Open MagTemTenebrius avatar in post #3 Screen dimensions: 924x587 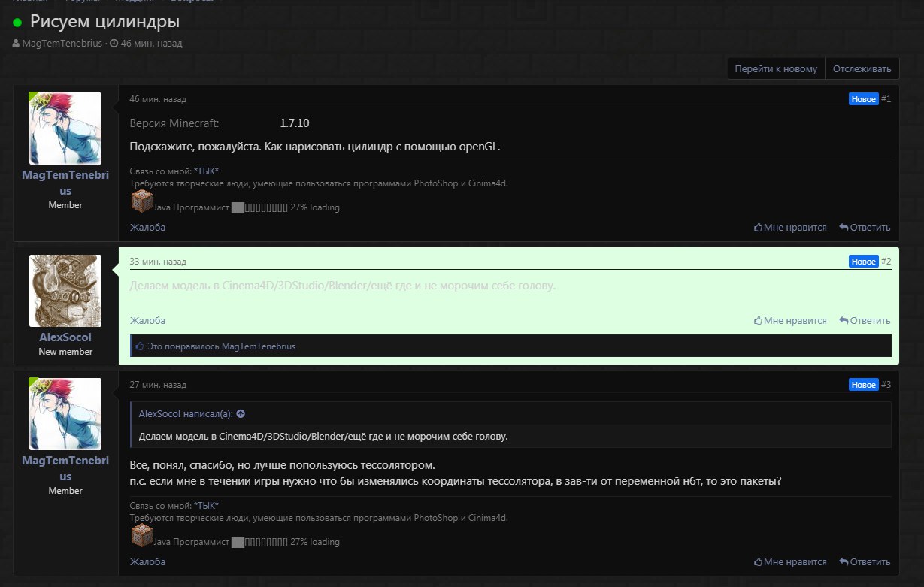[65, 414]
